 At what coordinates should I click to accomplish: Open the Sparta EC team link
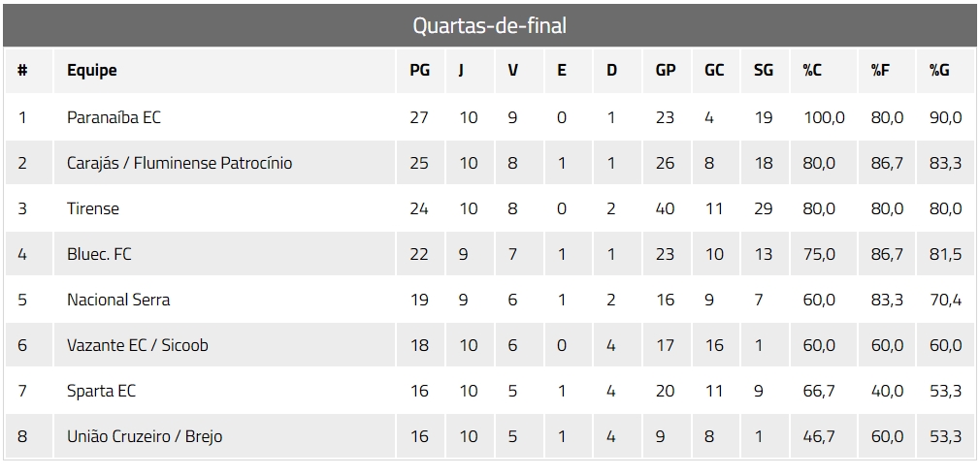coord(102,391)
